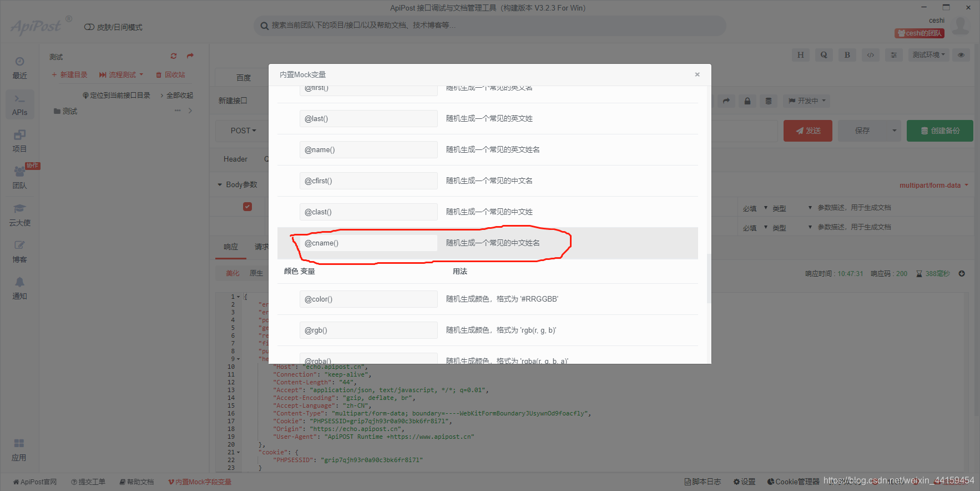Open the 应用 apps section
The height and width of the screenshot is (491, 980).
point(19,450)
